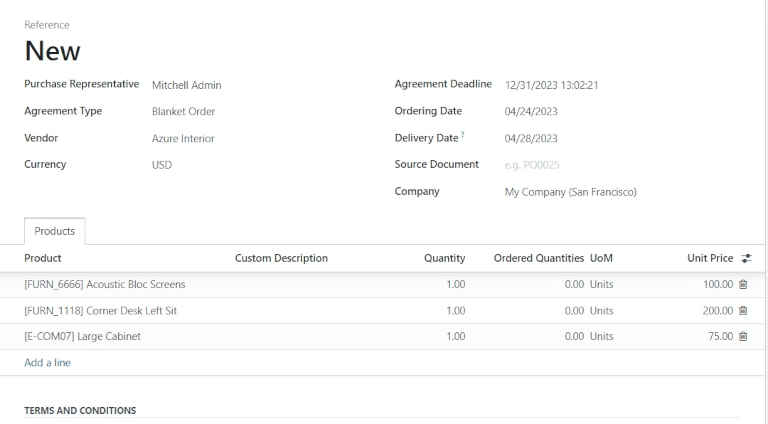Screen dimensions: 768x424
Task: Sort by the Product column header
Action: 43,259
